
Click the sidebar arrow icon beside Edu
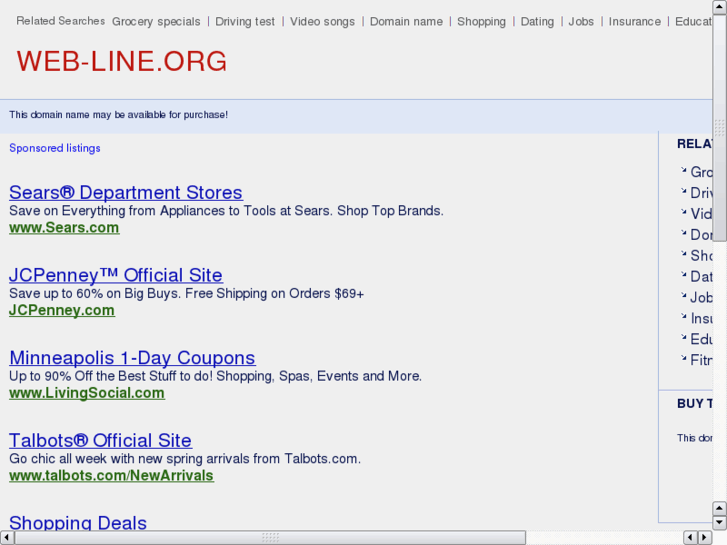pos(683,337)
